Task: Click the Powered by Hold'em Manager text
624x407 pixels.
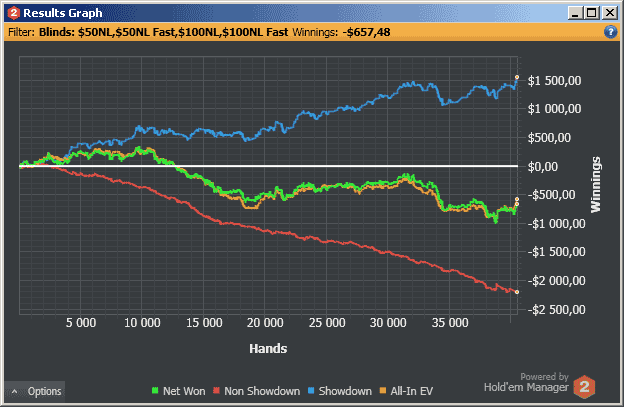Action: point(526,382)
